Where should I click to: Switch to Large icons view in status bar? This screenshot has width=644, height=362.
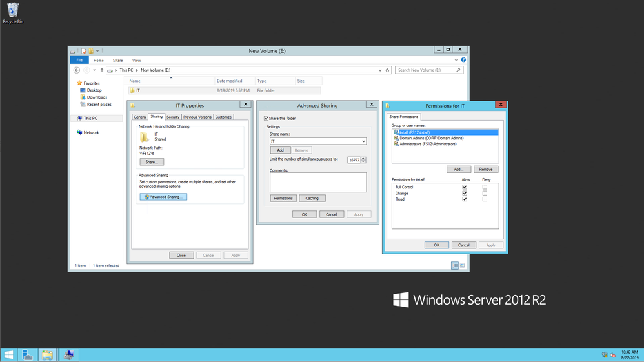pos(462,266)
